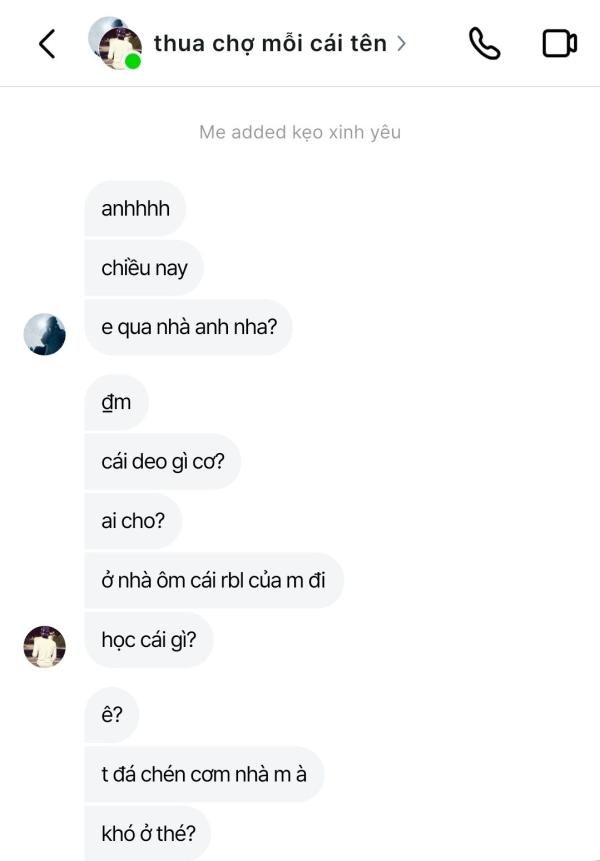The image size is (600, 861).
Task: Select the message 'e qua nhà anh nha?'
Action: [188, 327]
